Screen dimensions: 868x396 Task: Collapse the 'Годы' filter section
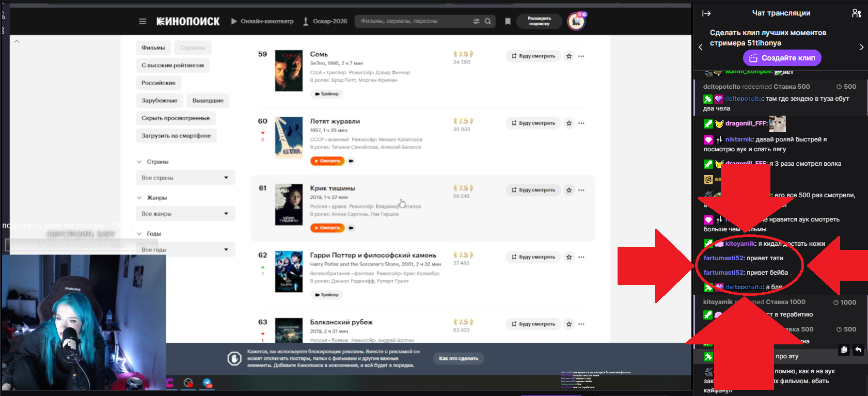pyautogui.click(x=139, y=234)
